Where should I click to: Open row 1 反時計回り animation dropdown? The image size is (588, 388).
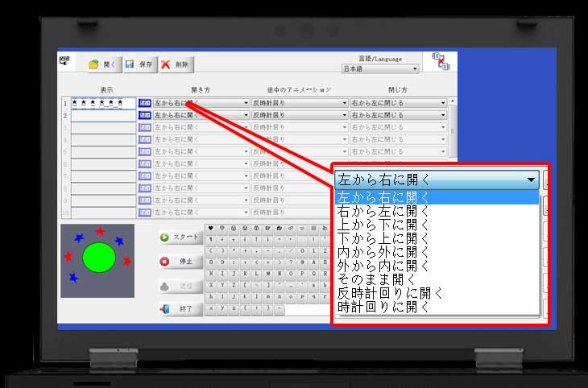click(x=300, y=103)
